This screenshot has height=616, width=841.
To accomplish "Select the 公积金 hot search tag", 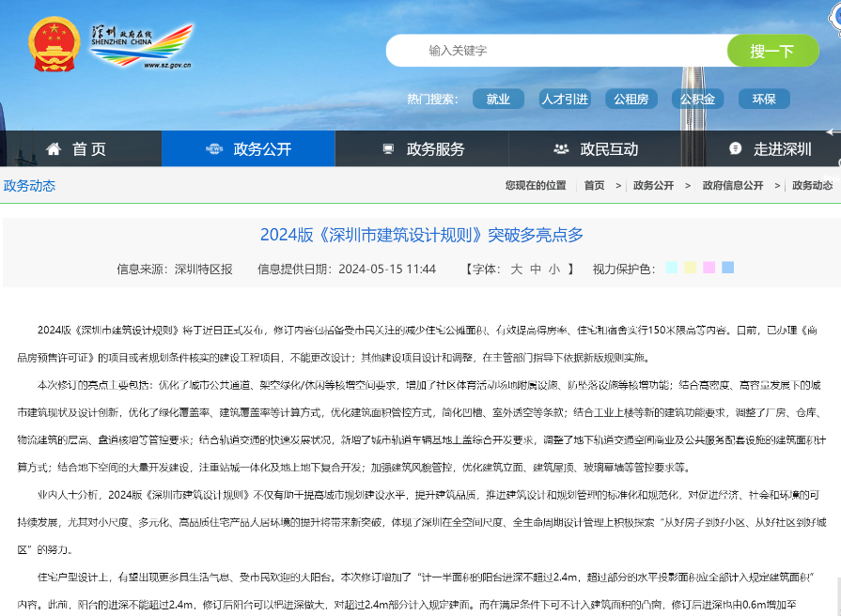I will [x=698, y=99].
